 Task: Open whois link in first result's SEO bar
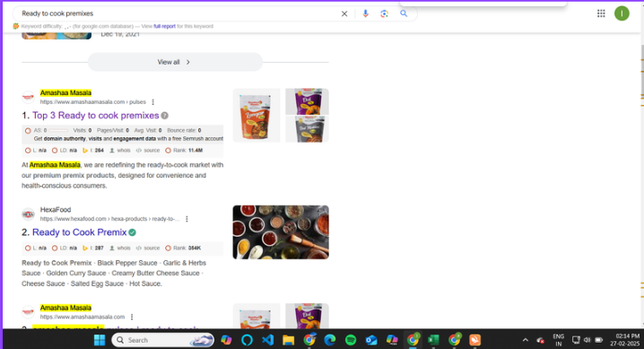[120, 150]
